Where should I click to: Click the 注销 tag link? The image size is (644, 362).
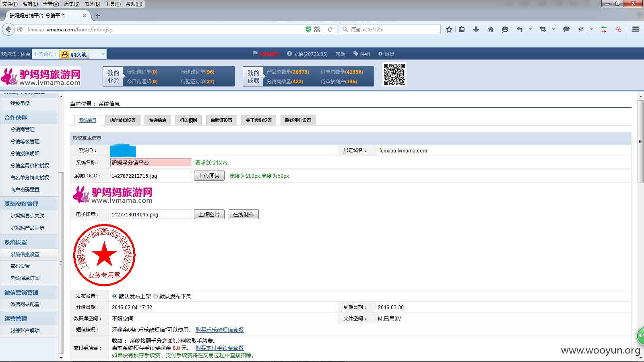pos(361,54)
